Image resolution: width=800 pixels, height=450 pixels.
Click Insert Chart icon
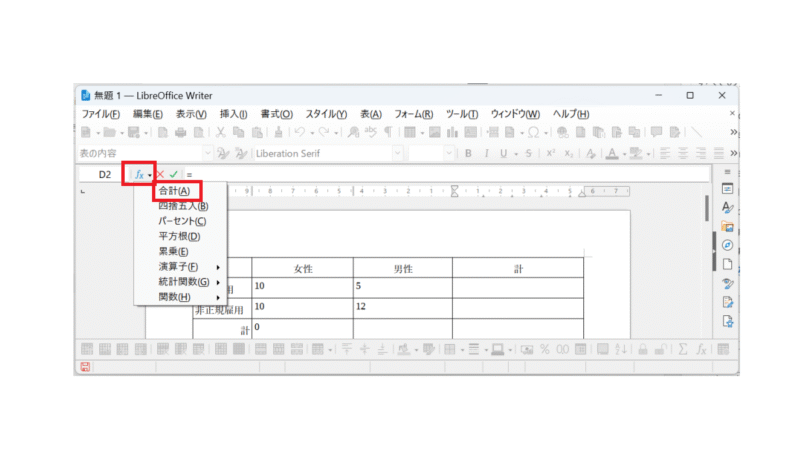pos(453,133)
